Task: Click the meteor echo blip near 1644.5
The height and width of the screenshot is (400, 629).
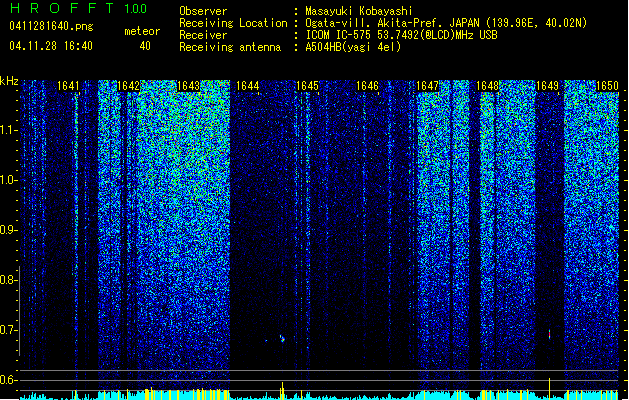Action: (x=282, y=339)
